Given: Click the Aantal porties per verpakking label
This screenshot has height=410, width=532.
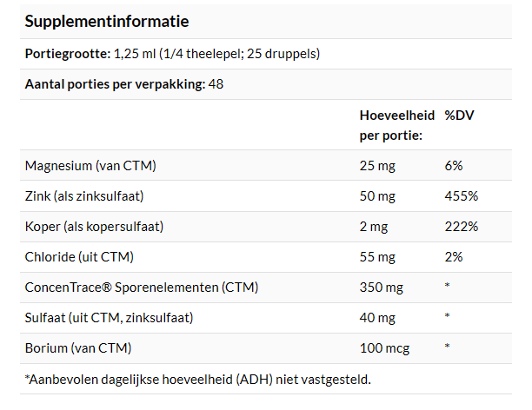Looking at the screenshot, I should coord(115,84).
